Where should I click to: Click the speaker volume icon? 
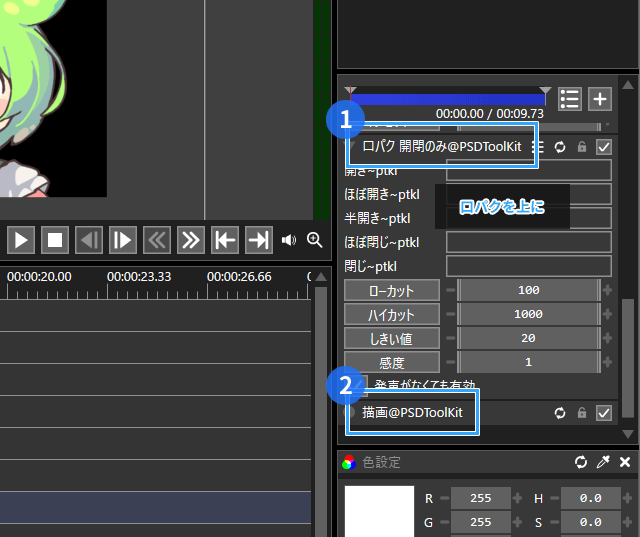point(289,240)
